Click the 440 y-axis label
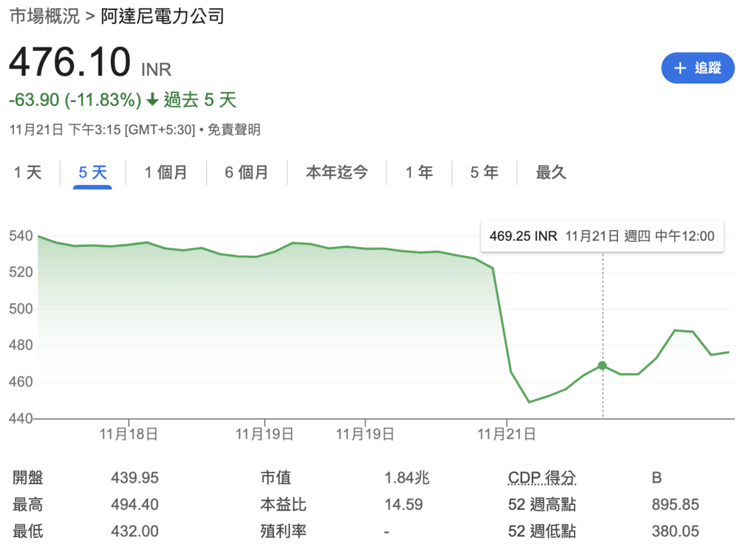The image size is (756, 546). point(20,419)
